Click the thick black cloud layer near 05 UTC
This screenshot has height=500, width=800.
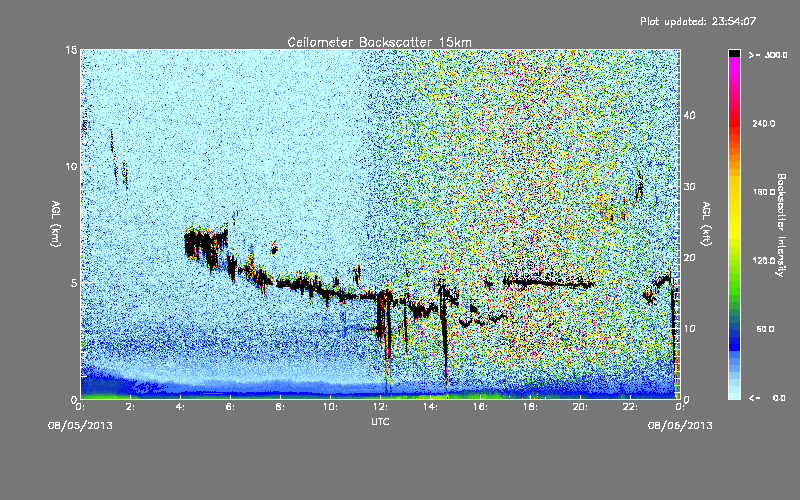click(x=205, y=243)
